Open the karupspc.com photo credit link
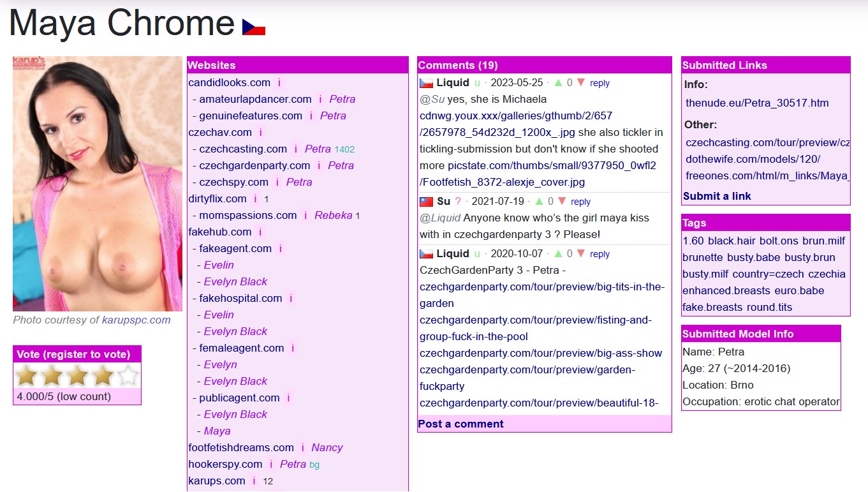This screenshot has height=492, width=868. (x=136, y=320)
